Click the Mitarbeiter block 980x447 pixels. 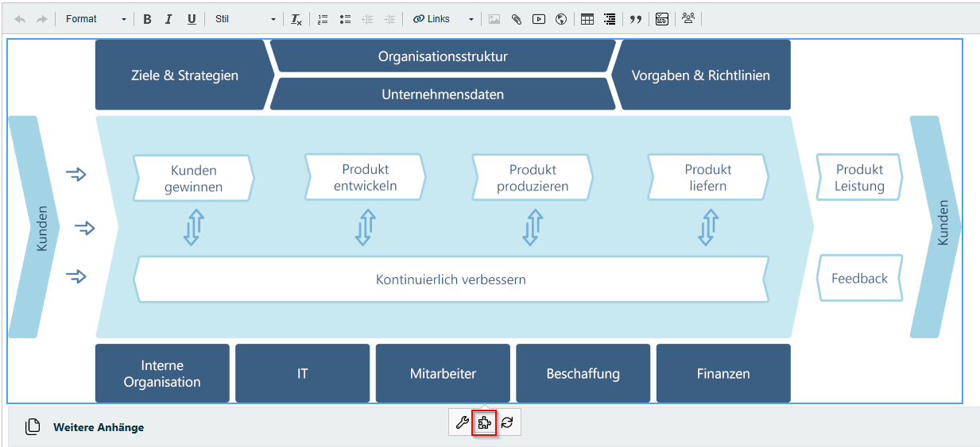point(443,373)
